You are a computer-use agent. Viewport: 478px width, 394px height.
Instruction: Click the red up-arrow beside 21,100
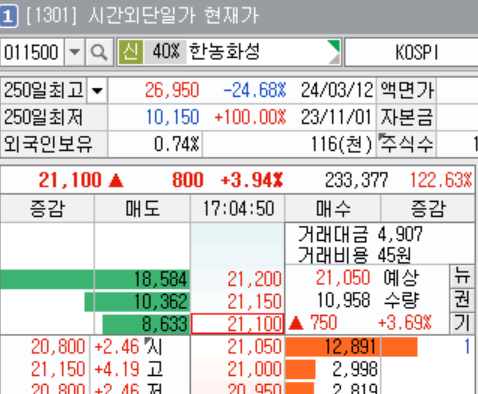[x=116, y=181]
